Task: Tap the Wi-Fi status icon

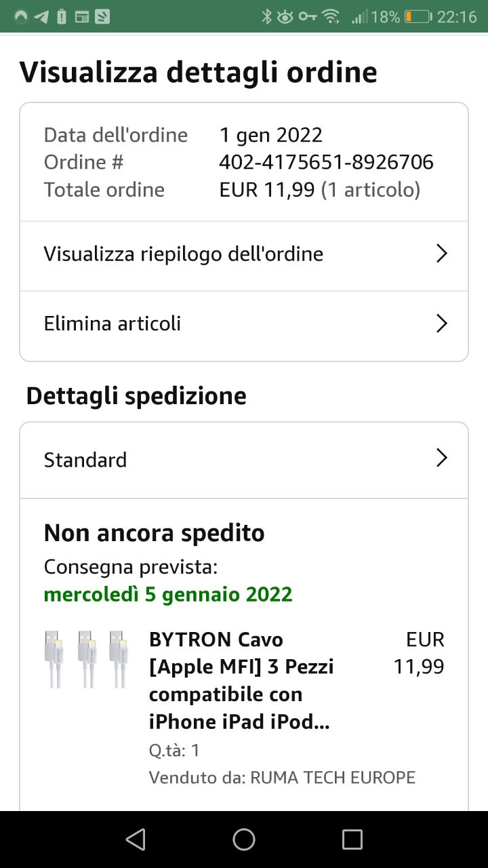Action: (331, 17)
